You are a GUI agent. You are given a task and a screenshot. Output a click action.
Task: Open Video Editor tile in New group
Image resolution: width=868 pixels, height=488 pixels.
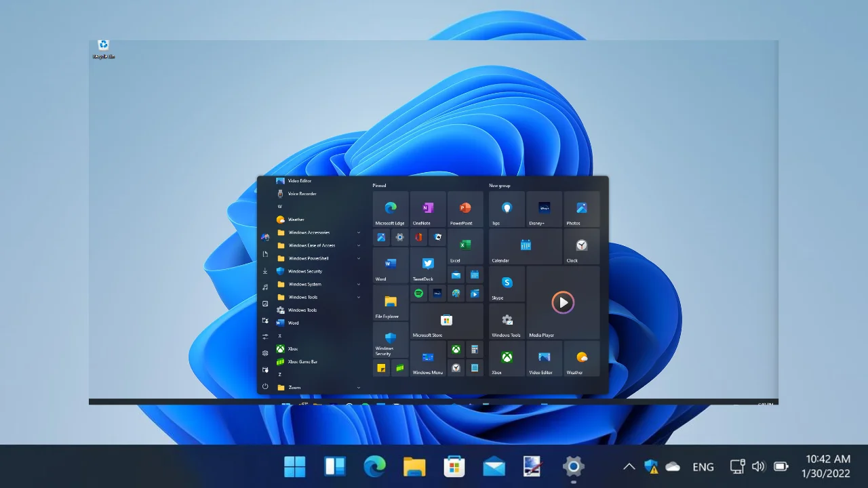tap(544, 359)
